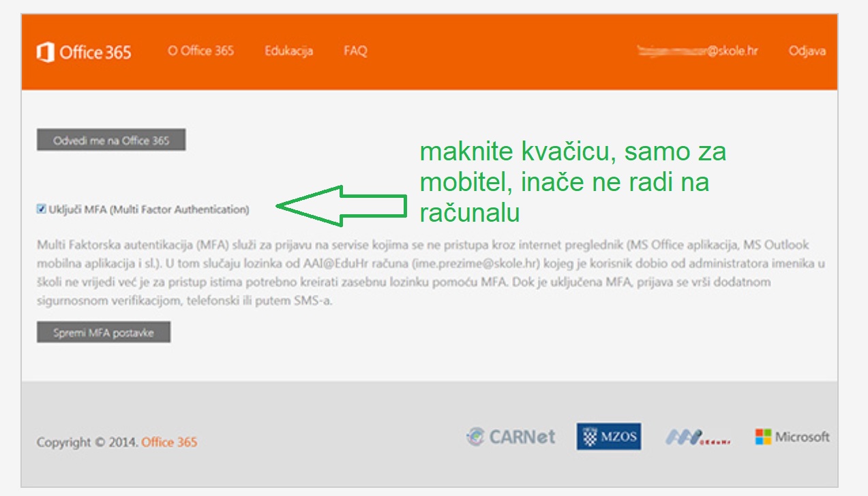Click the skole.hr account email
Screen dimensions: 868x496
click(x=697, y=51)
